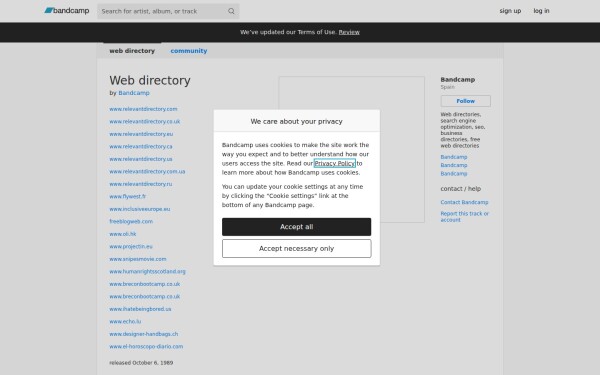Select the web directory tab
600x375 pixels.
(132, 51)
